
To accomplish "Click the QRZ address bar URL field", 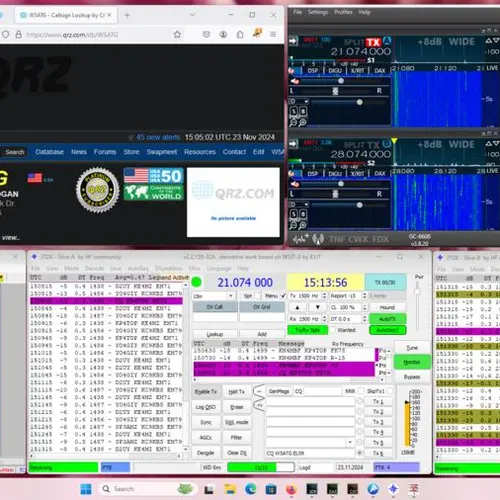I will [97, 34].
